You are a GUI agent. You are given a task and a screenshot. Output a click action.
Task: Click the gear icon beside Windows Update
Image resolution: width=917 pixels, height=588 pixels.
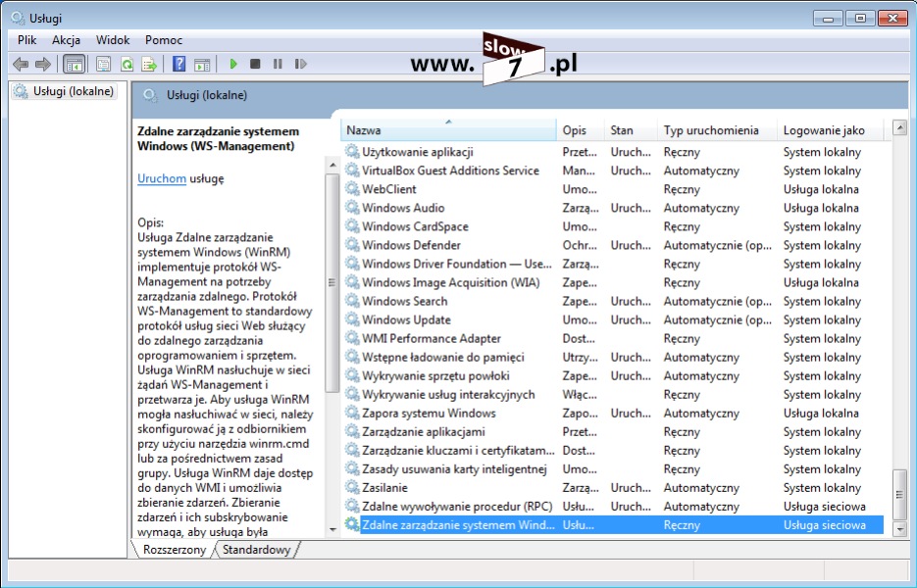pos(351,319)
